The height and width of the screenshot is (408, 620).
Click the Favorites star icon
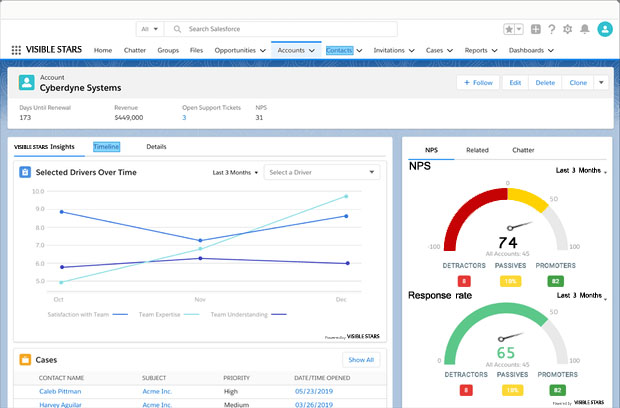510,30
